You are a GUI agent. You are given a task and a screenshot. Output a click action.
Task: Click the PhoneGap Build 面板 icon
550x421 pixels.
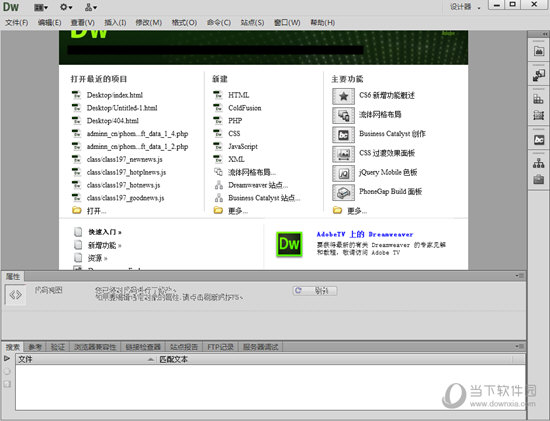tap(343, 192)
